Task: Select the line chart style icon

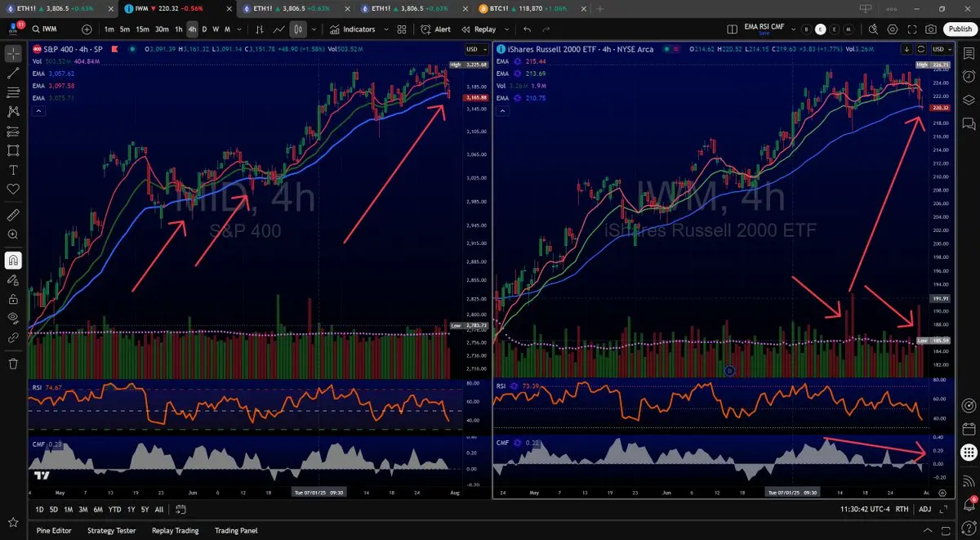Action: click(279, 29)
